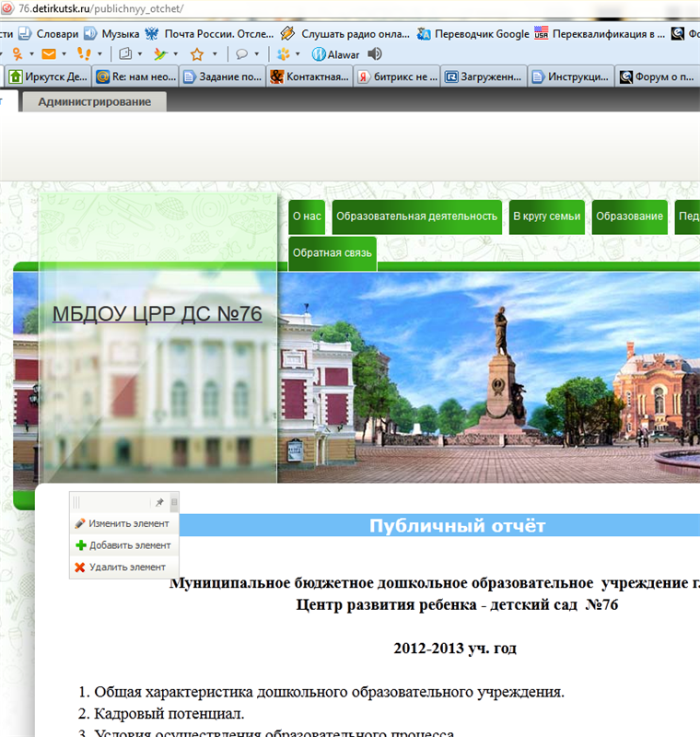Click the Odnoklassniki toolbar icon
Viewport: 700px width, 737px height.
point(16,54)
